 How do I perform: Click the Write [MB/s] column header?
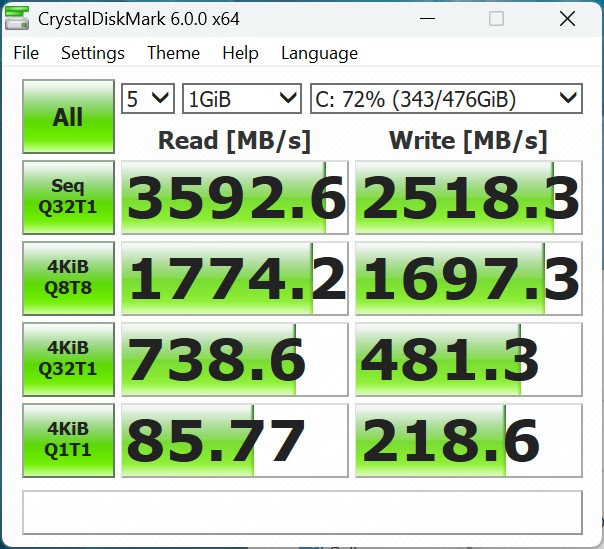tap(468, 140)
